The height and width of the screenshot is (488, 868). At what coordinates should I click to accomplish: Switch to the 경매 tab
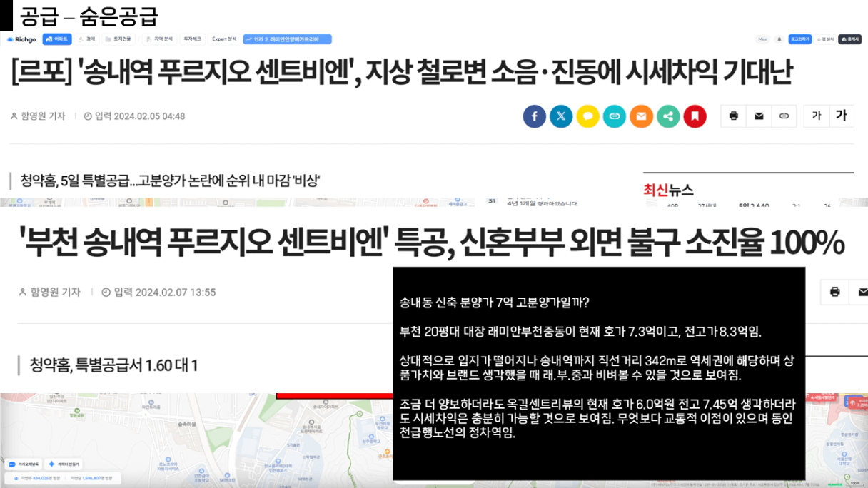pos(86,39)
